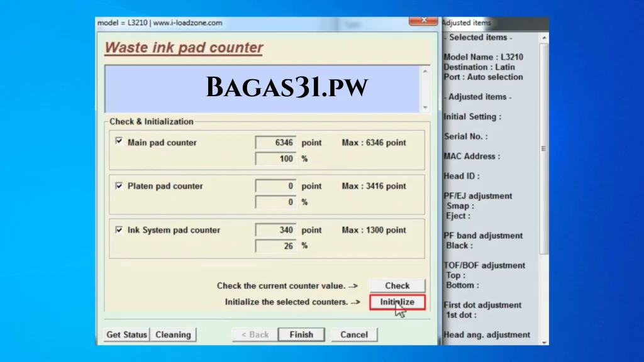Click the Finish button
This screenshot has height=362, width=644.
point(301,334)
